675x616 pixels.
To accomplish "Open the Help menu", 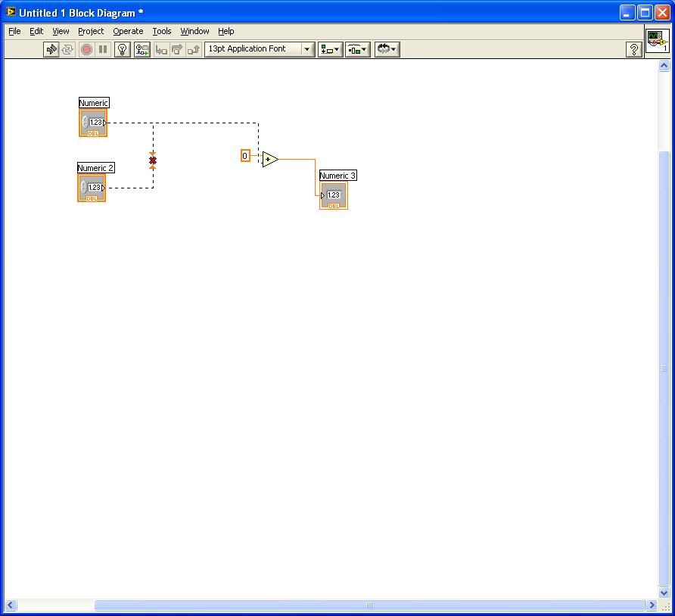I will (x=226, y=31).
